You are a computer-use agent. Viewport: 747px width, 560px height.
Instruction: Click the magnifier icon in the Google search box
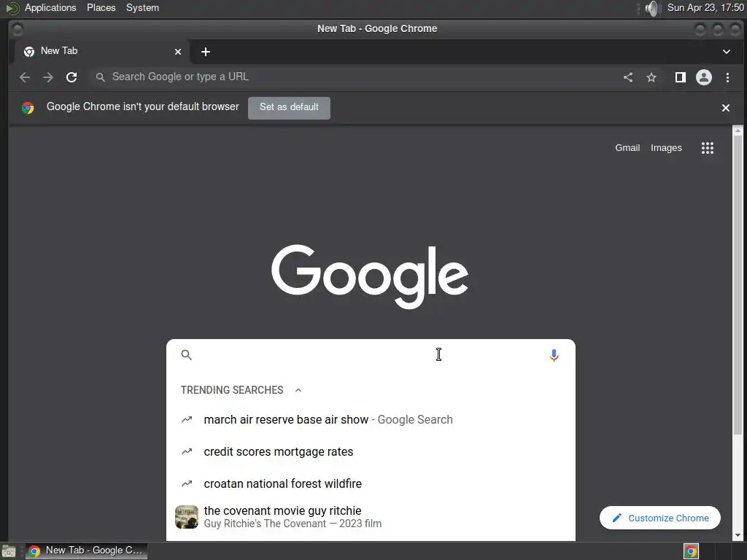[186, 355]
